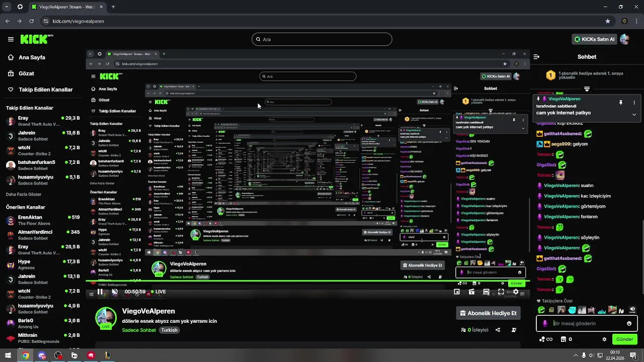Click the share icon next to 0 İzleyici
This screenshot has height=362, width=644.
click(x=498, y=330)
